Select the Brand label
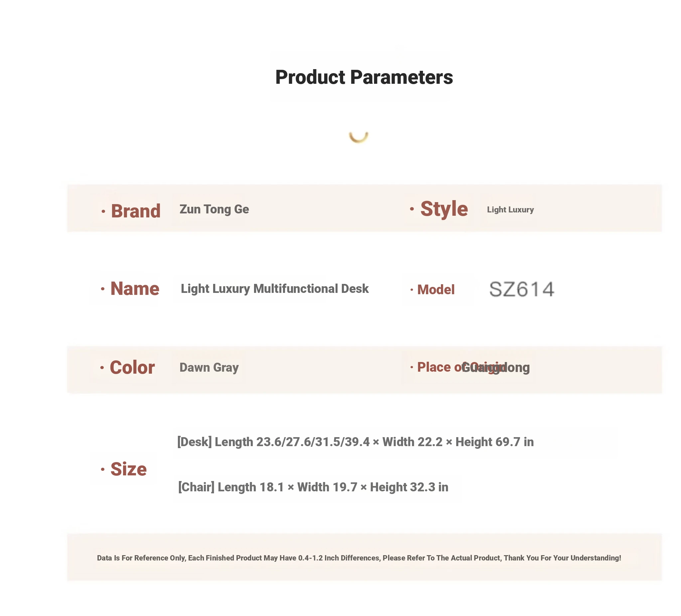This screenshot has width=681, height=616. (x=136, y=211)
